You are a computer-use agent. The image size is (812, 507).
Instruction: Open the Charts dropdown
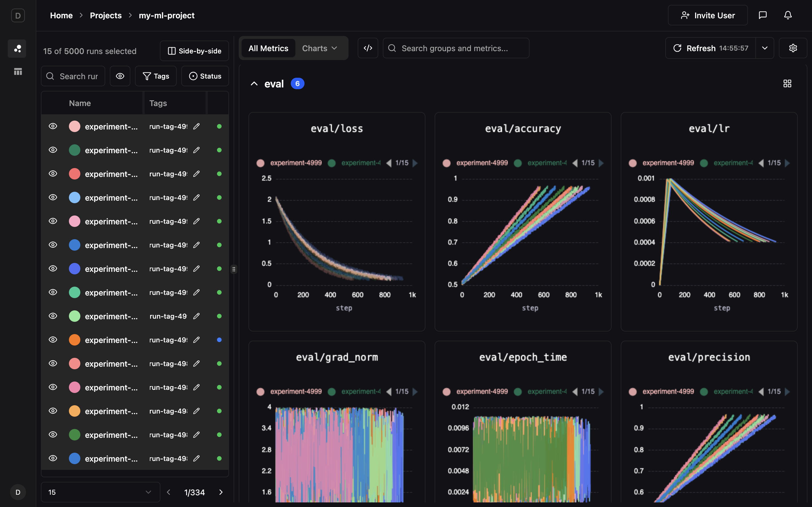[319, 48]
